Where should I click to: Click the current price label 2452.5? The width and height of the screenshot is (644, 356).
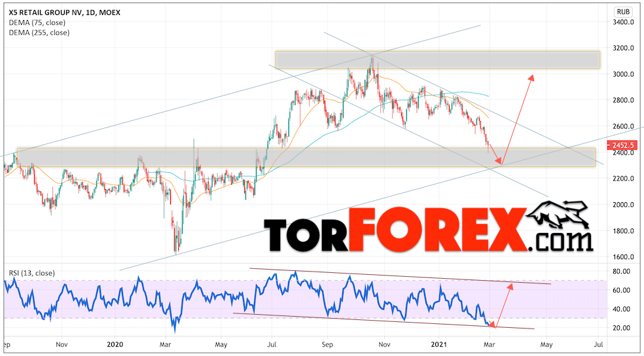pos(624,145)
